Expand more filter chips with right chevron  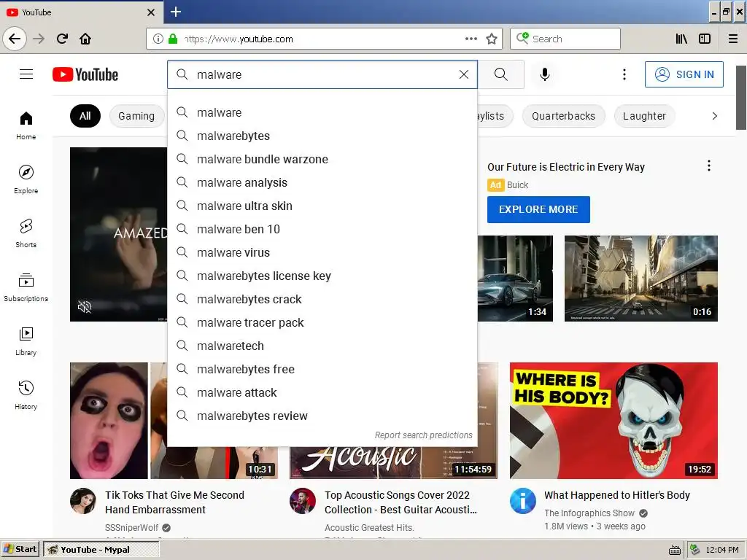coord(714,116)
